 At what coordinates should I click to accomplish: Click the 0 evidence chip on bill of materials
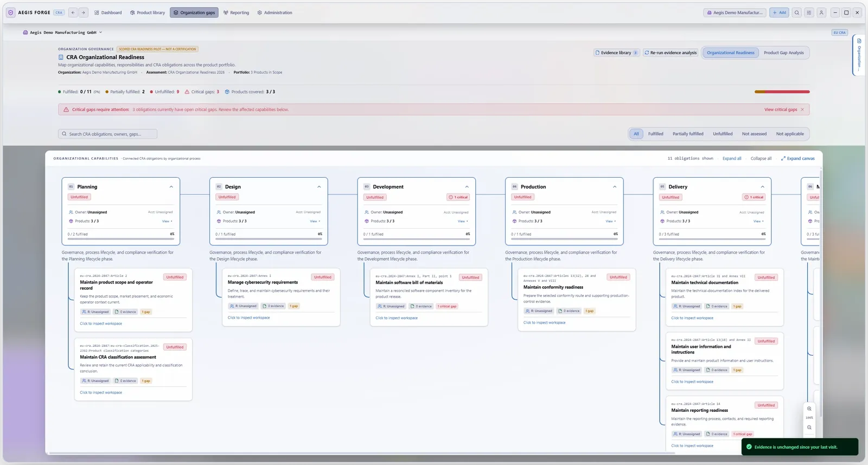(422, 306)
